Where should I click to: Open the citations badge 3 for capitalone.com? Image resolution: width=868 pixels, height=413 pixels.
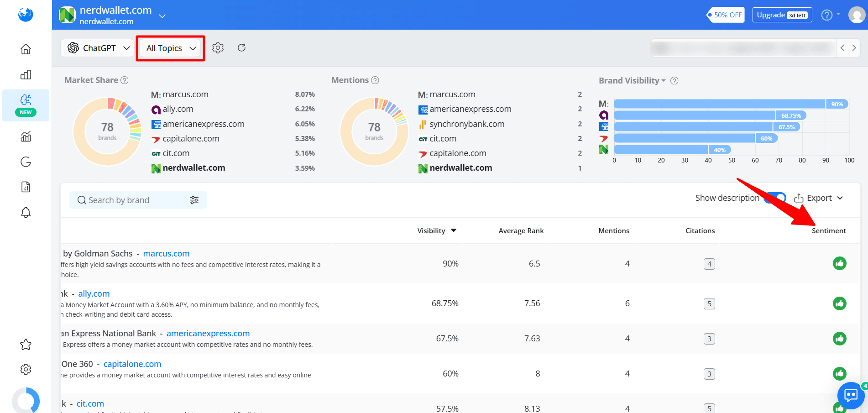pyautogui.click(x=709, y=374)
